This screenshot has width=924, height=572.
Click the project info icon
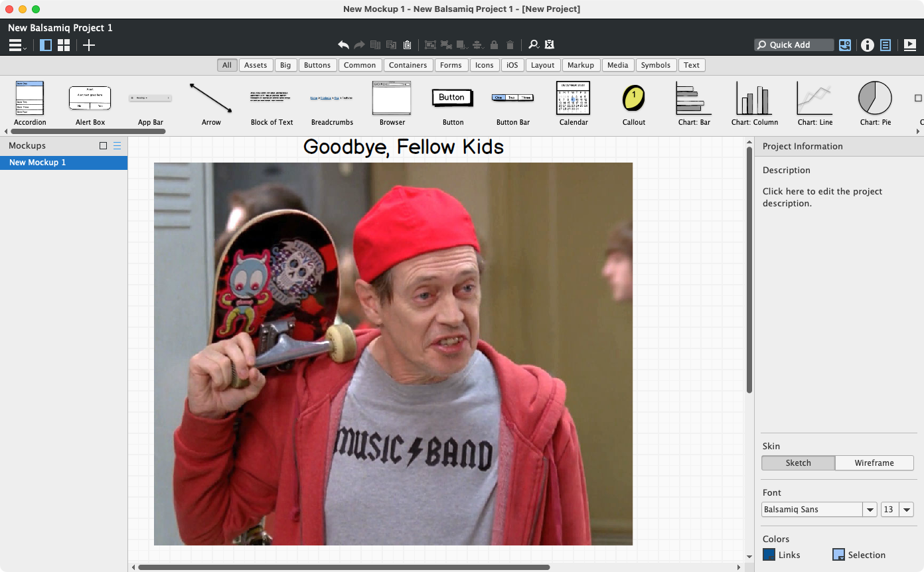pyautogui.click(x=867, y=45)
